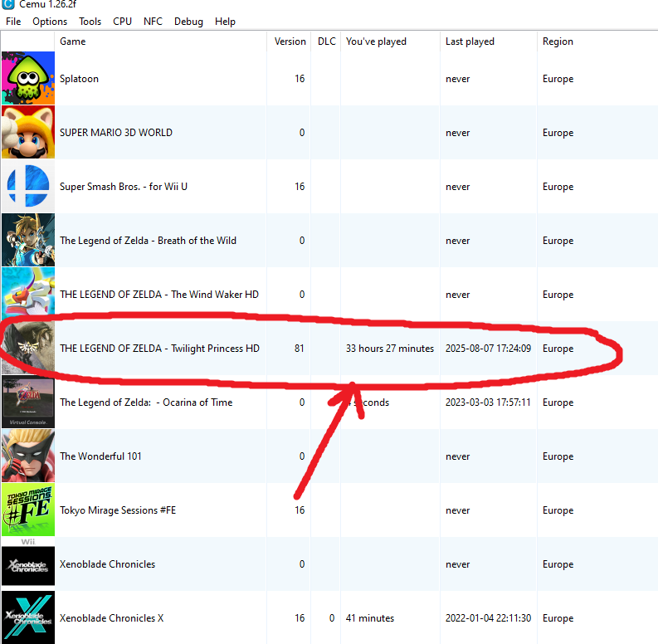Click last played date 2022-01-04 22:11:30
Image resolution: width=658 pixels, height=644 pixels.
(x=488, y=618)
